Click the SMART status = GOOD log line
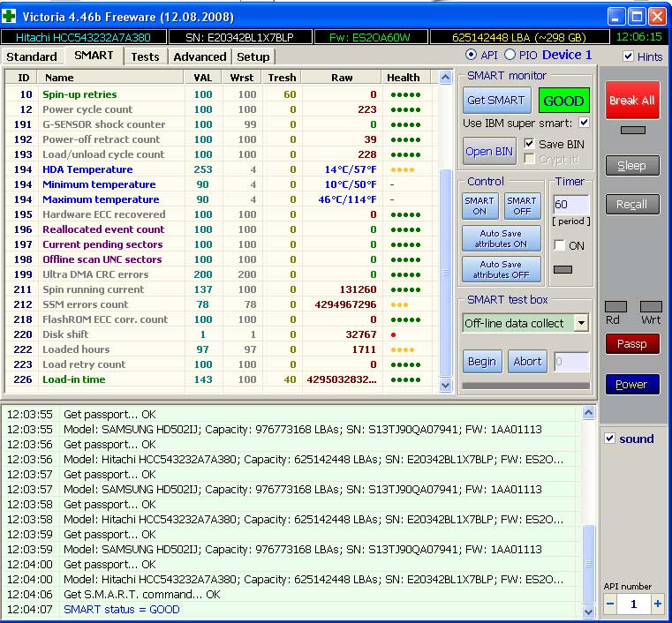 122,609
